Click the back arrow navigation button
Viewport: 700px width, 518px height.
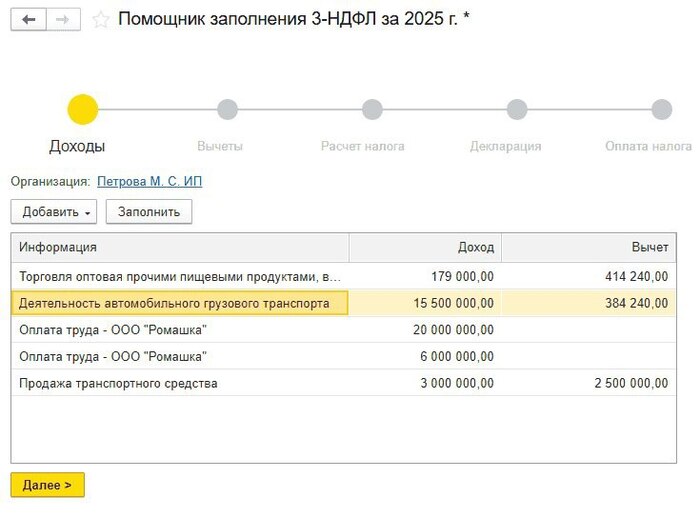click(x=28, y=20)
